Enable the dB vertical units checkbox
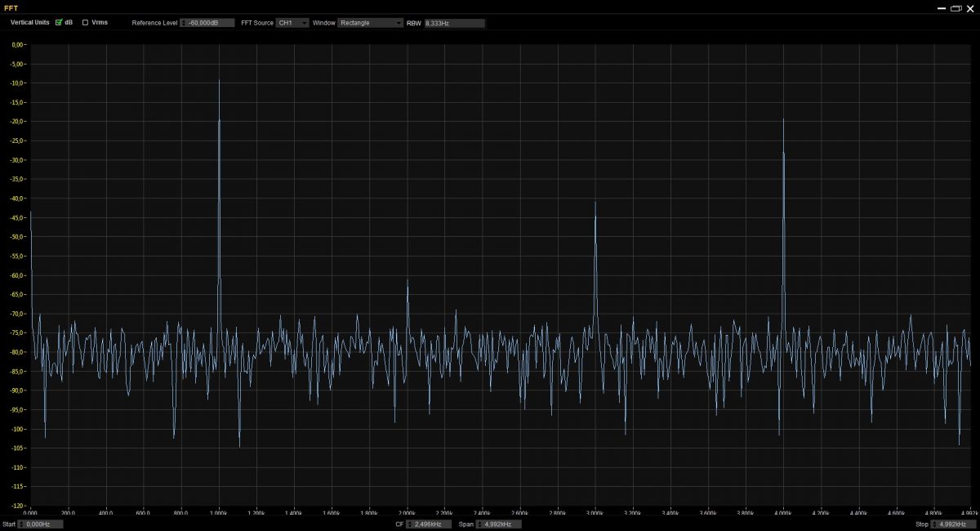 59,23
